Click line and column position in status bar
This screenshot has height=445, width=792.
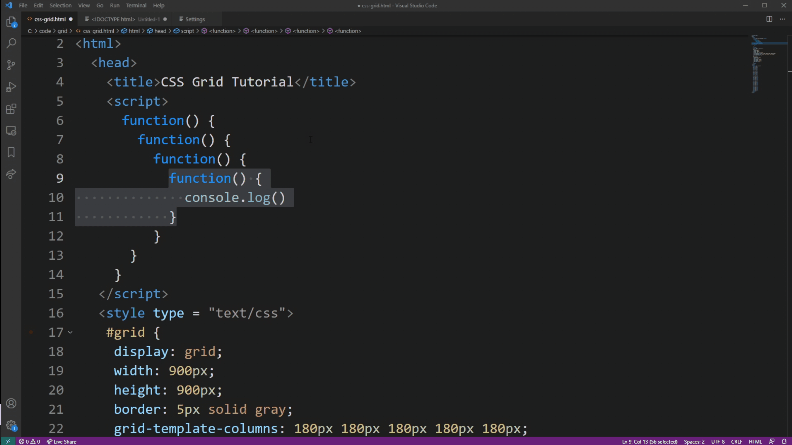pos(650,441)
